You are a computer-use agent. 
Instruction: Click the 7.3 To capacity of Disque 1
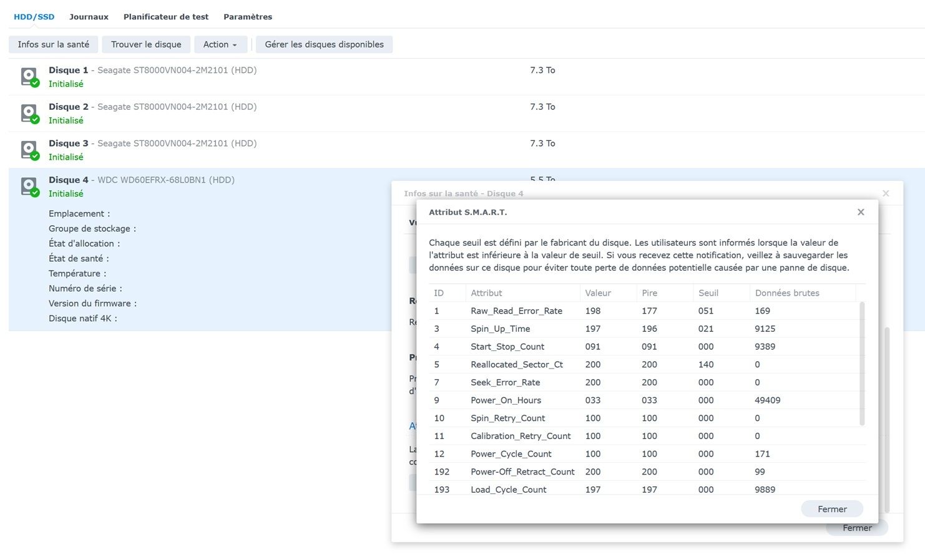542,70
